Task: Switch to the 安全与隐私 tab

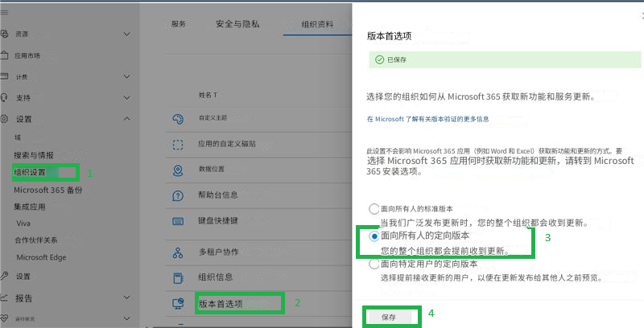Action: pyautogui.click(x=237, y=24)
